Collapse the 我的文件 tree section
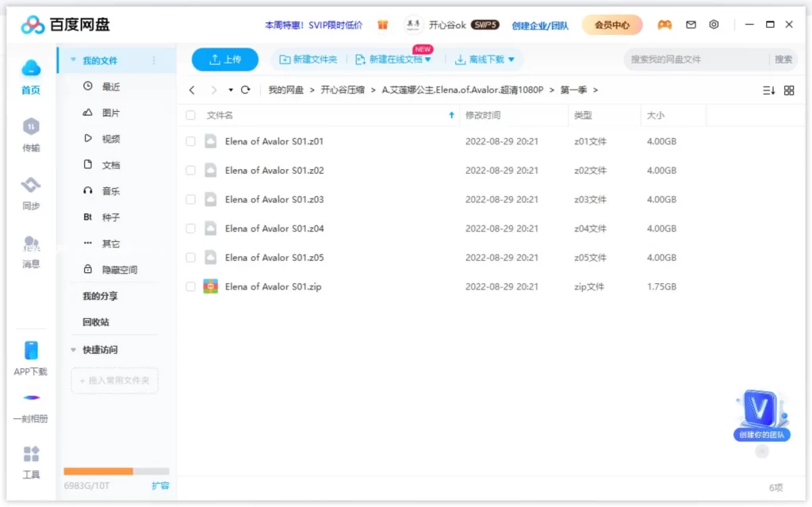 tap(73, 60)
